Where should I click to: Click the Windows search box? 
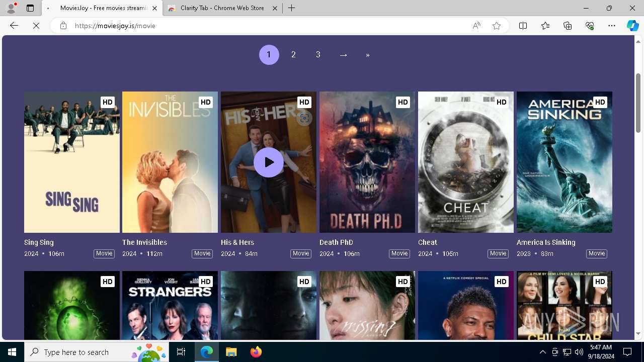96,352
